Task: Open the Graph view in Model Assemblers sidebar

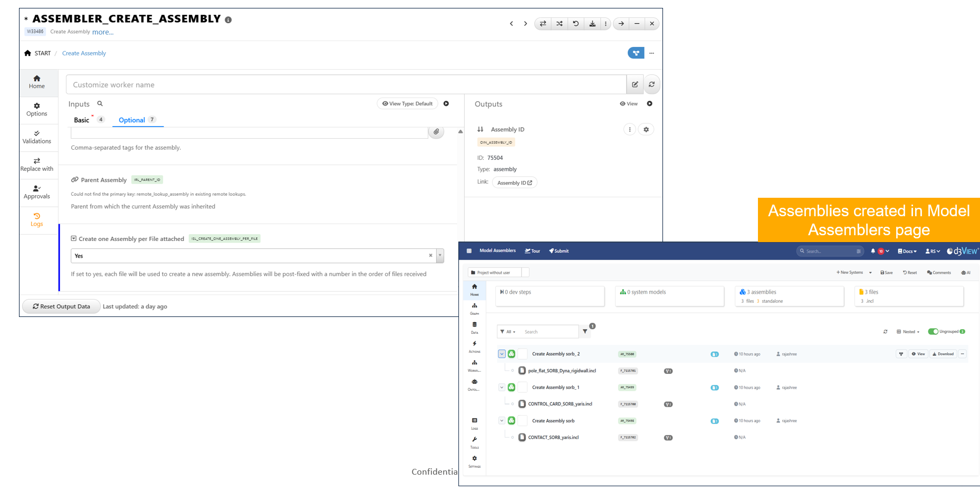Action: 474,309
